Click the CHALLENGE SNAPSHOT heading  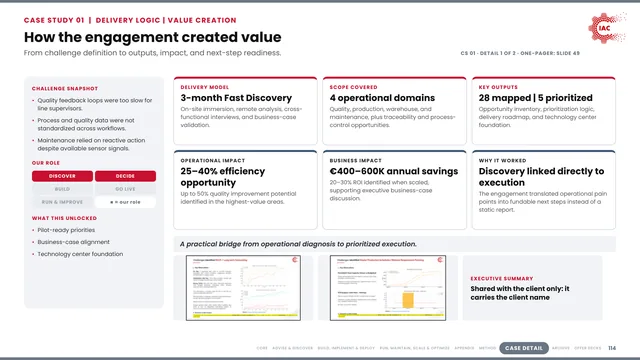(x=65, y=89)
